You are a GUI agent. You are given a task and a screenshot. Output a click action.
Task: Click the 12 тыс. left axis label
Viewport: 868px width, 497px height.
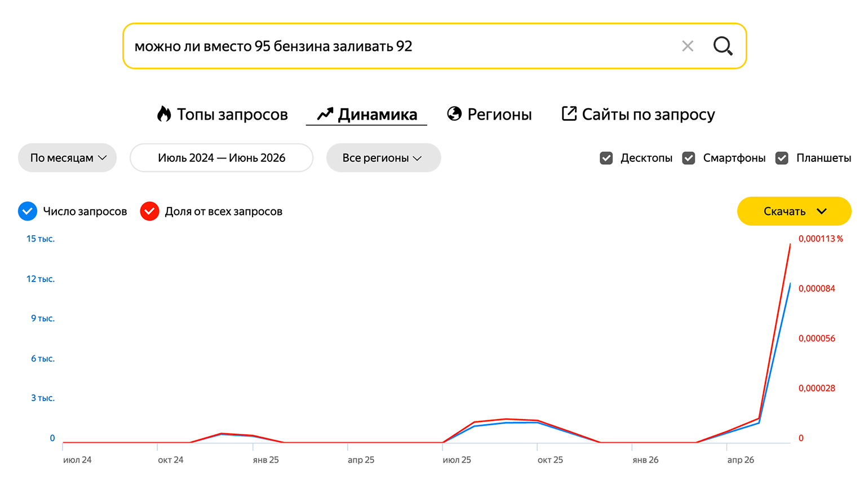(x=41, y=279)
